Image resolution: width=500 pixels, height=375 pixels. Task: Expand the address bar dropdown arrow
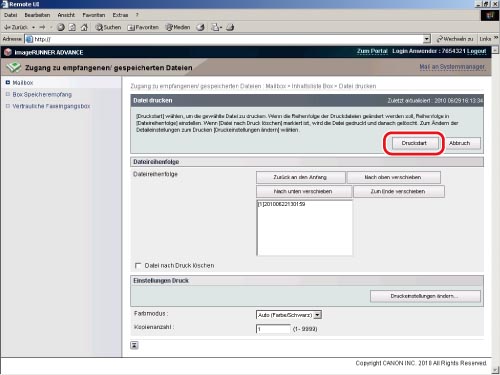[427, 39]
